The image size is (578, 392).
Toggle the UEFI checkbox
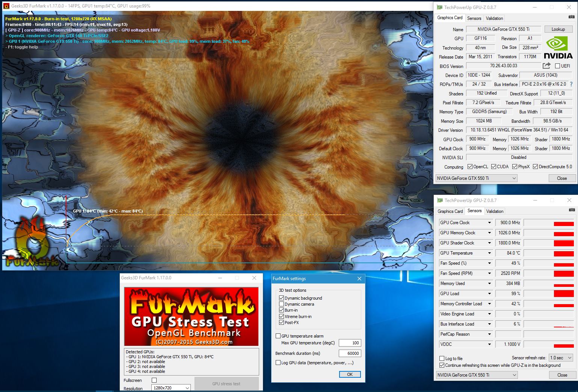pyautogui.click(x=557, y=66)
